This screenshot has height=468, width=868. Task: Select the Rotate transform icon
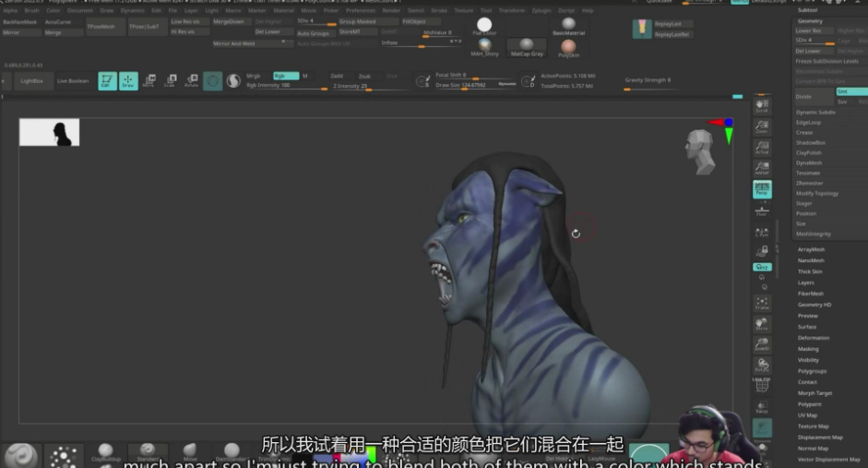point(191,81)
